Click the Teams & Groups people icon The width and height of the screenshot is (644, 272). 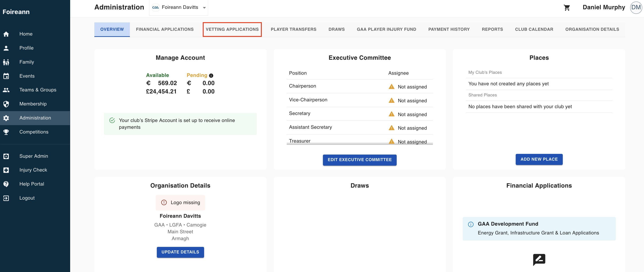pyautogui.click(x=6, y=90)
